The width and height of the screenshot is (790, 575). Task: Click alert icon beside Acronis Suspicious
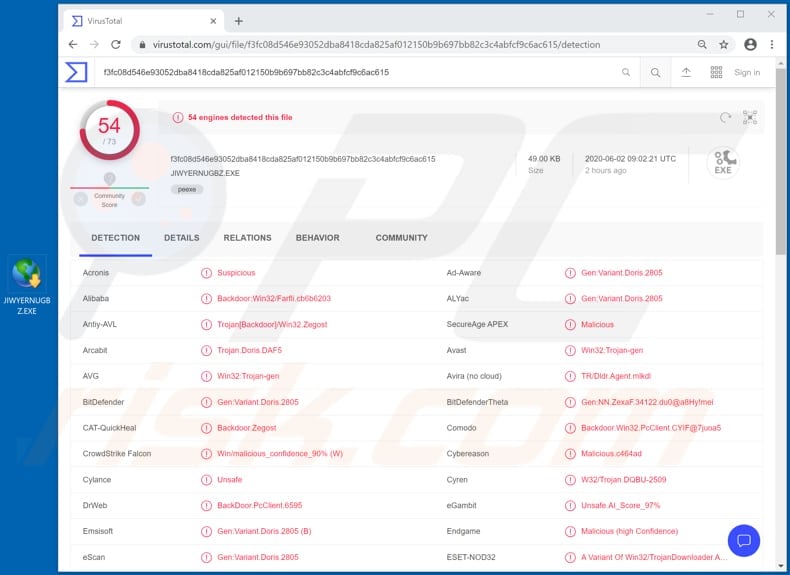[206, 273]
